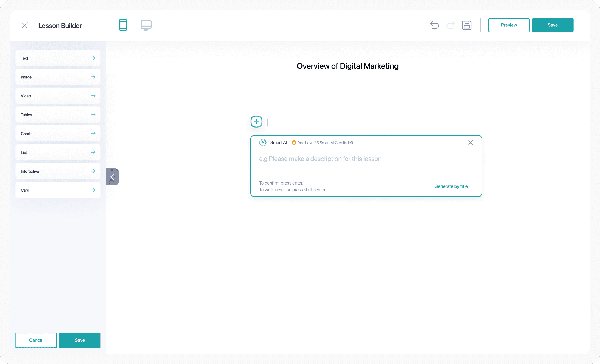Viewport: 600px width, 364px height.
Task: Click the Preview button
Action: pos(509,25)
